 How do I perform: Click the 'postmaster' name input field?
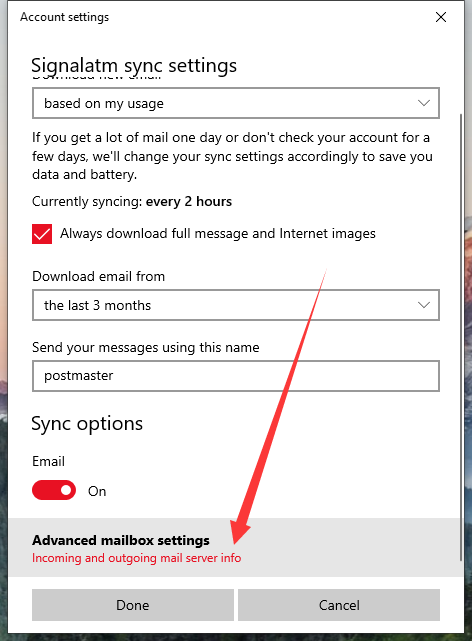pyautogui.click(x=236, y=376)
